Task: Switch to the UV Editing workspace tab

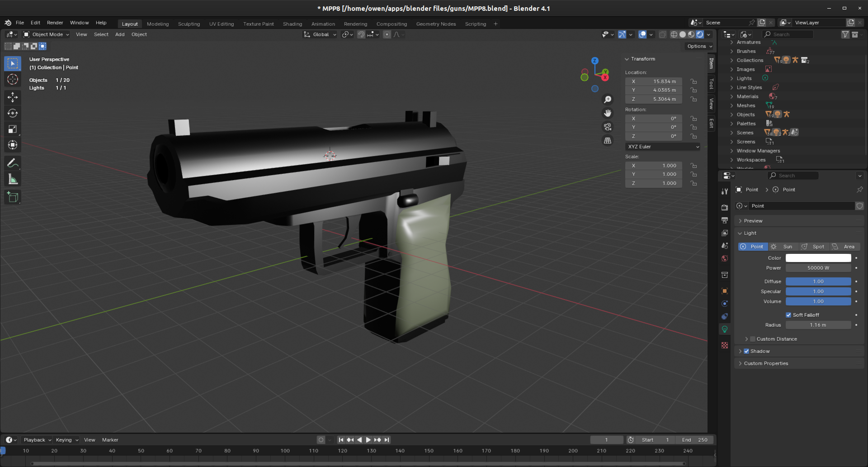Action: pos(222,24)
